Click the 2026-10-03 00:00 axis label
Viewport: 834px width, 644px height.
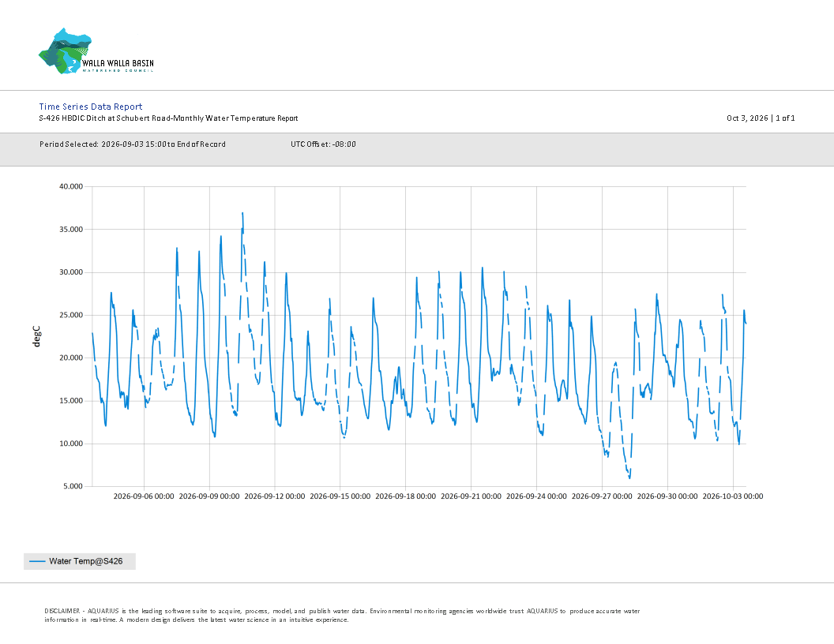pos(732,496)
